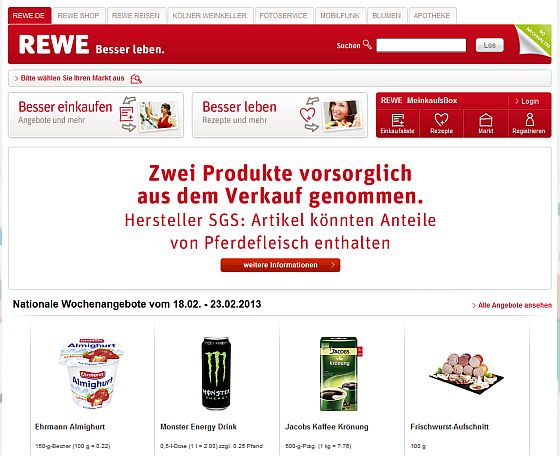Click the market search icon beside Markt auswählen
This screenshot has width=560, height=456.
click(136, 79)
